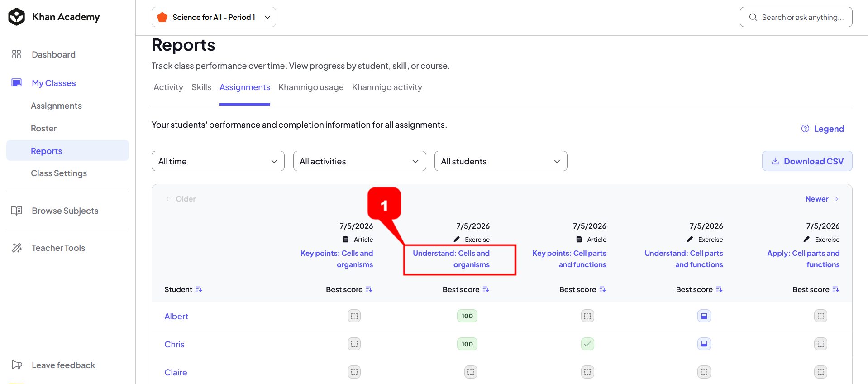Click Albert's in-progress status icon for Understand: Cell parts
868x384 pixels.
(x=704, y=316)
